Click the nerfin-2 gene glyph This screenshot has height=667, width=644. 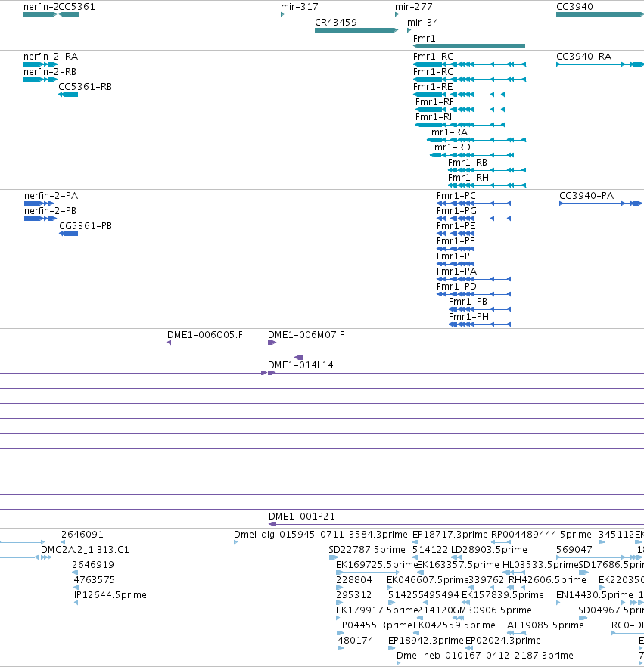40,14
